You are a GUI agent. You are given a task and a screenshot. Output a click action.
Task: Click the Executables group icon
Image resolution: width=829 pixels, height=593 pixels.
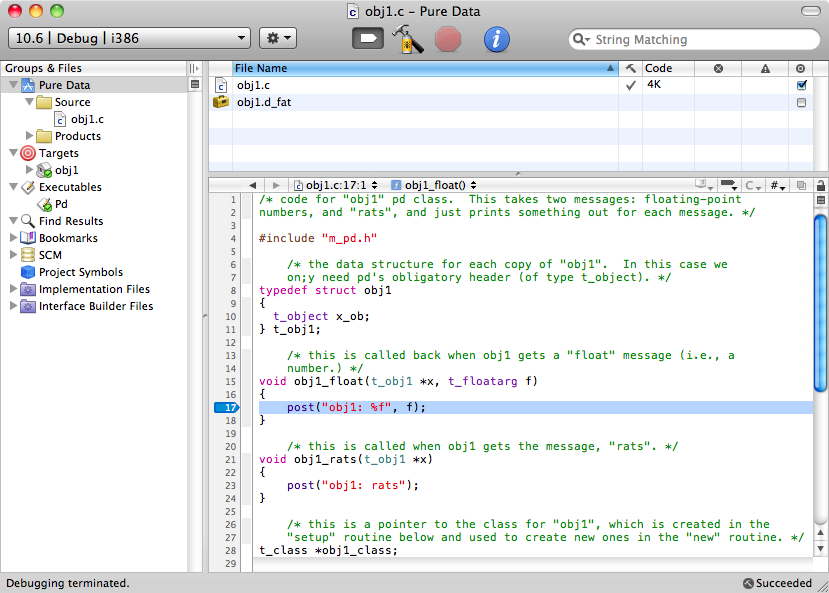27,187
